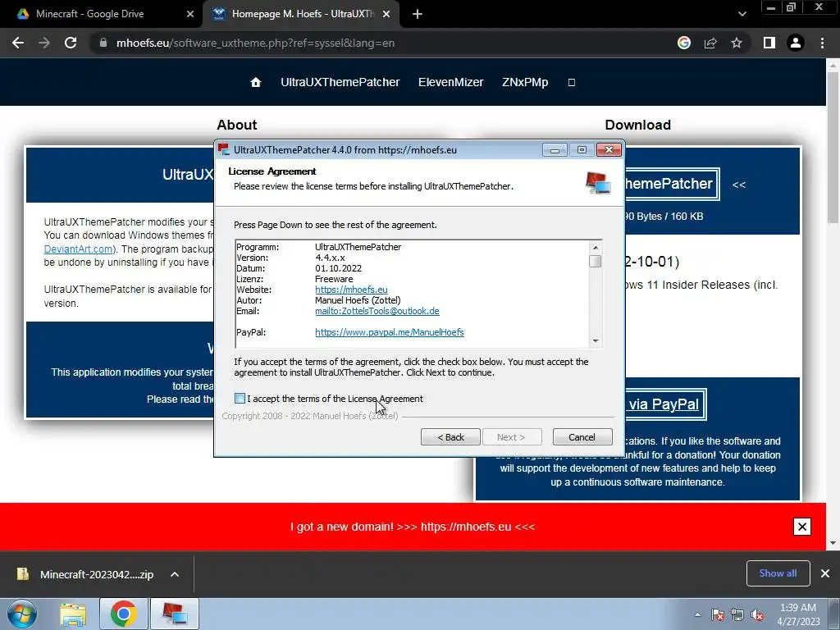Open the PayPal ManuelHoefs link in license
The width and height of the screenshot is (840, 630).
[x=390, y=332]
